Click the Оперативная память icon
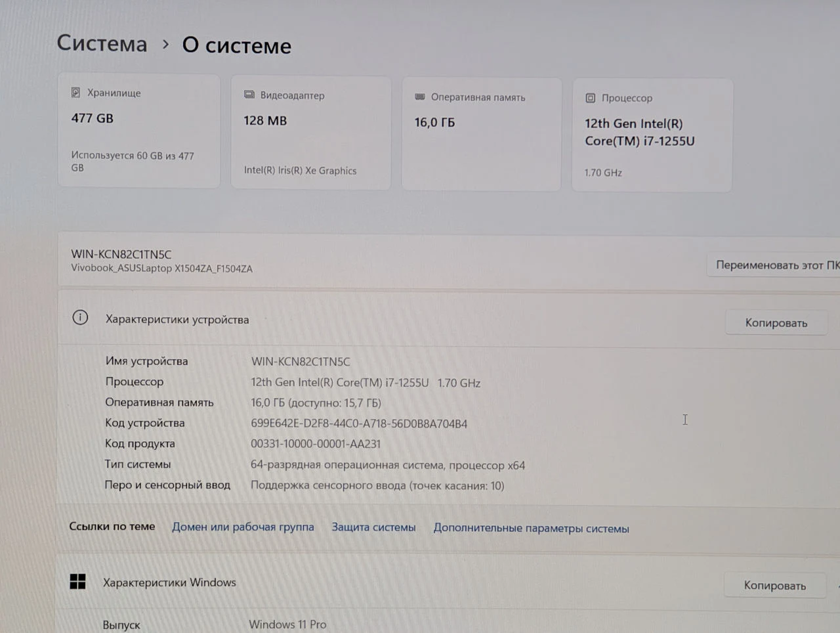 click(420, 97)
